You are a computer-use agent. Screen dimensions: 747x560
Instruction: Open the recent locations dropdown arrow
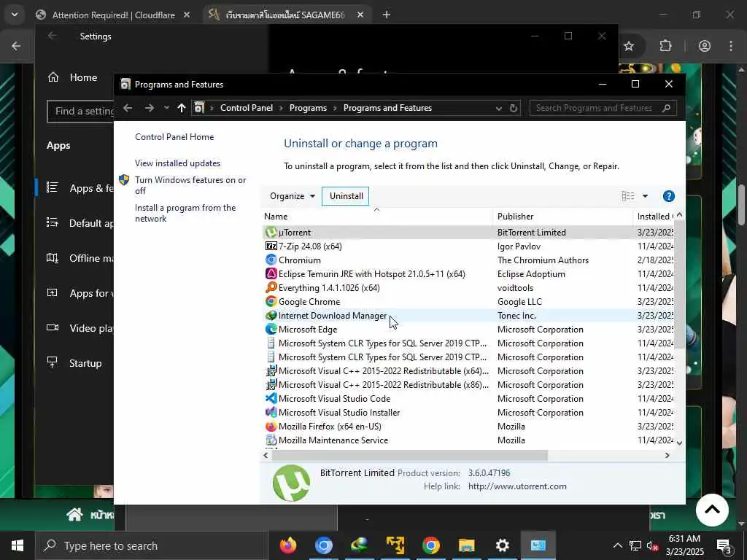point(166,108)
